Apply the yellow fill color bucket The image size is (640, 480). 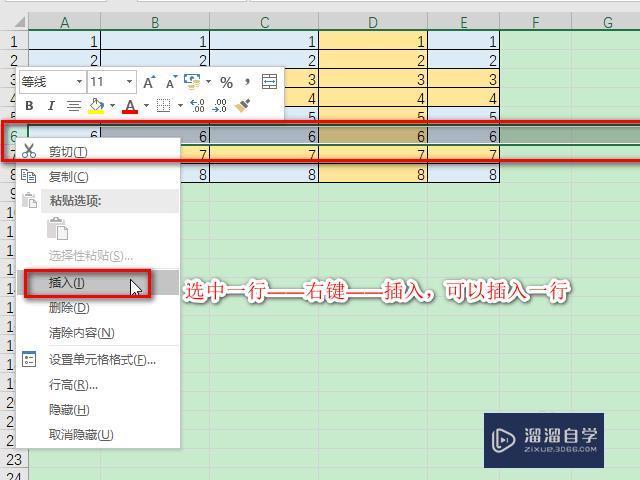(x=96, y=106)
